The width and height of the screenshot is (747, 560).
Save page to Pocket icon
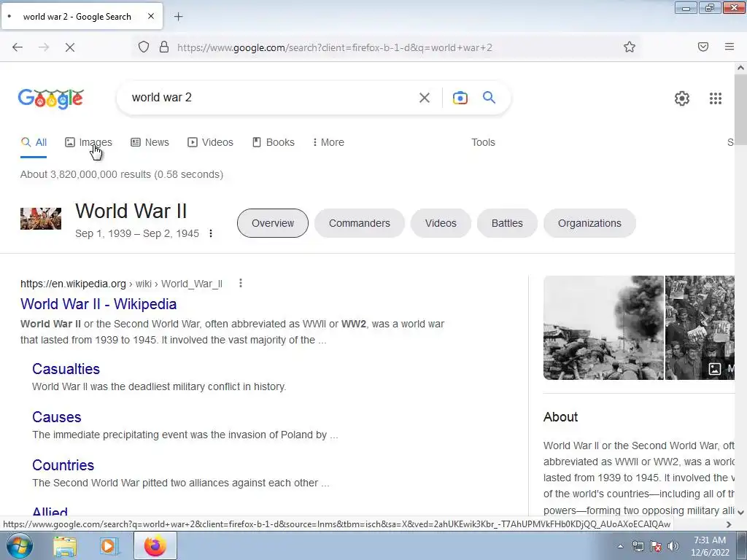pyautogui.click(x=703, y=47)
